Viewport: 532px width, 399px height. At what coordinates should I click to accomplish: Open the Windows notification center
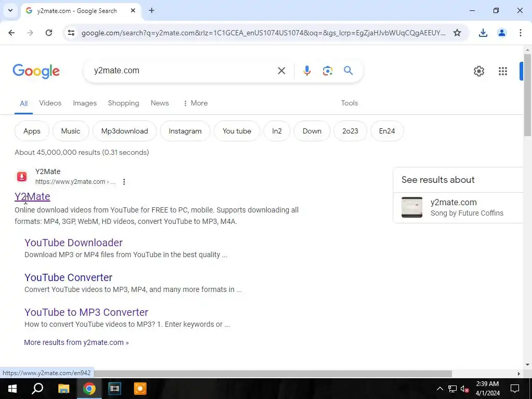515,389
